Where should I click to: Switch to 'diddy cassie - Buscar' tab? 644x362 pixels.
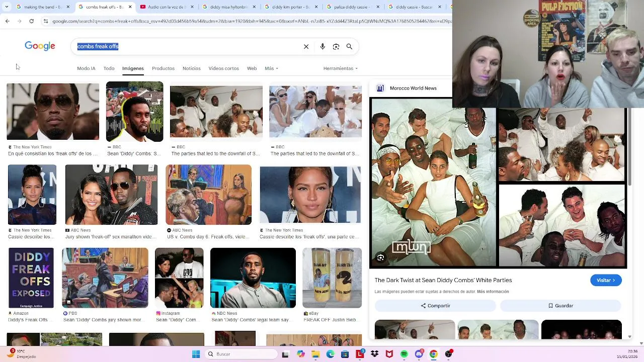[414, 7]
